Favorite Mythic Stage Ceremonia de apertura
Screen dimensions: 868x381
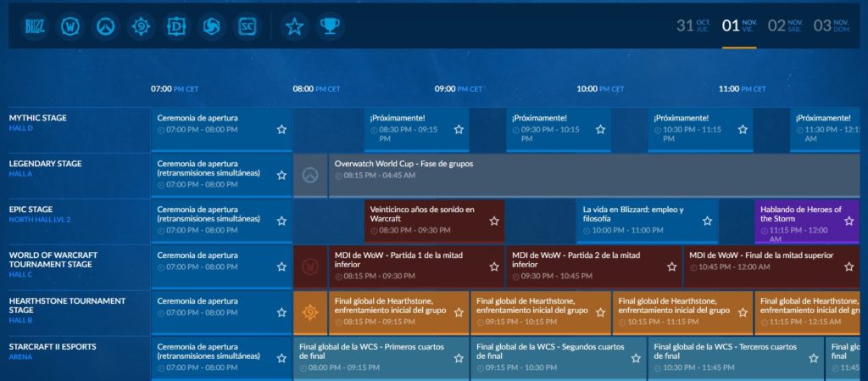pos(281,129)
